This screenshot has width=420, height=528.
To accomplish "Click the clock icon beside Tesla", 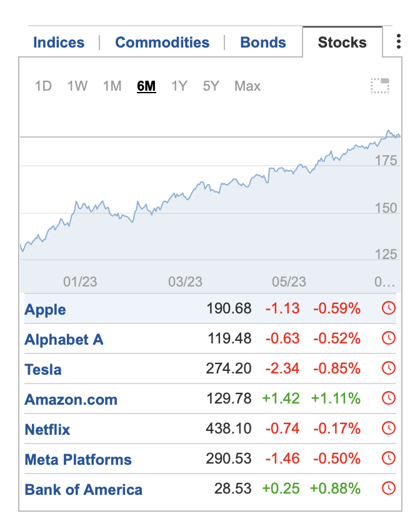I will pyautogui.click(x=389, y=368).
